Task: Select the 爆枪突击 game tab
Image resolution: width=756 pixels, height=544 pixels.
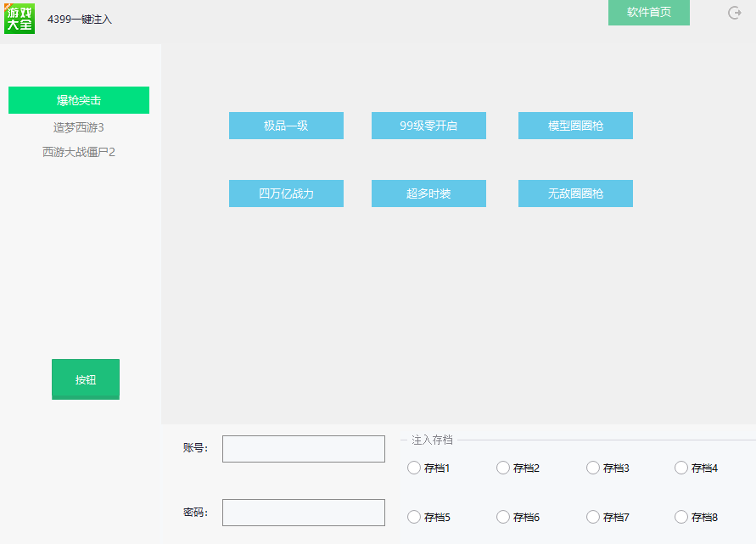Action: pos(78,99)
